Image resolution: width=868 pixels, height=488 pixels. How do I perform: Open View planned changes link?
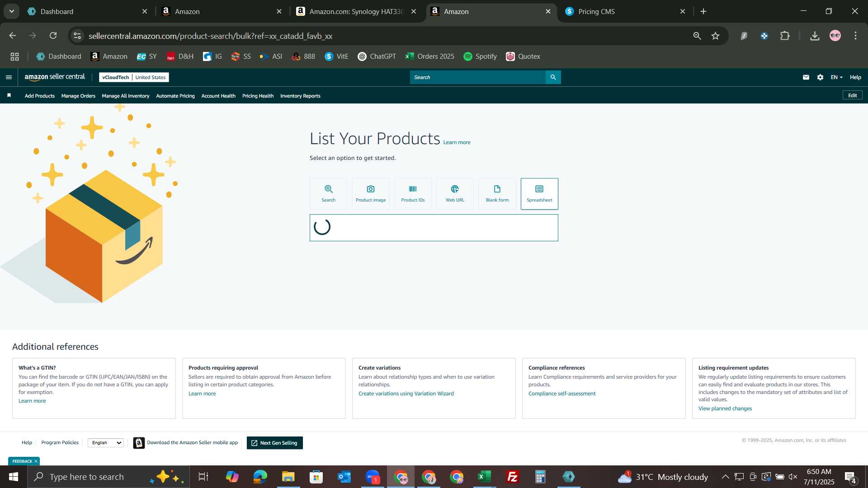click(x=725, y=408)
